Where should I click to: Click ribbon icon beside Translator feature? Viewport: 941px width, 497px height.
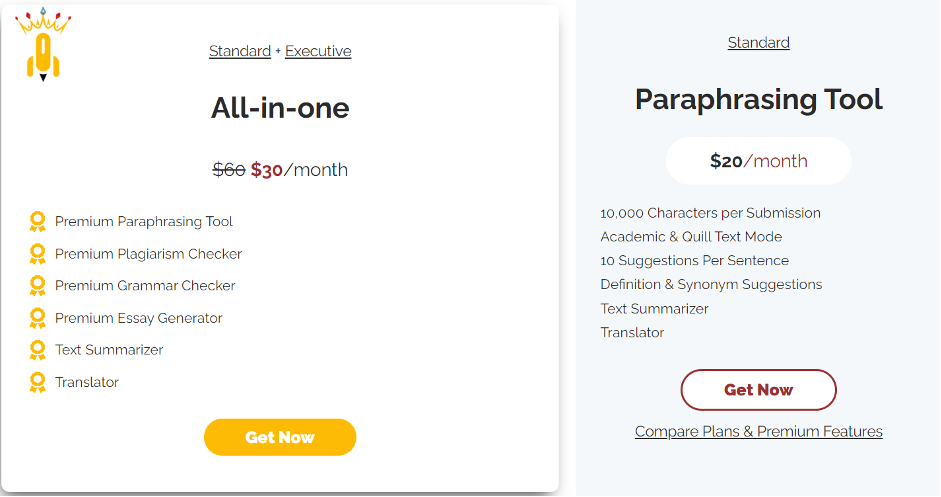pyautogui.click(x=38, y=382)
